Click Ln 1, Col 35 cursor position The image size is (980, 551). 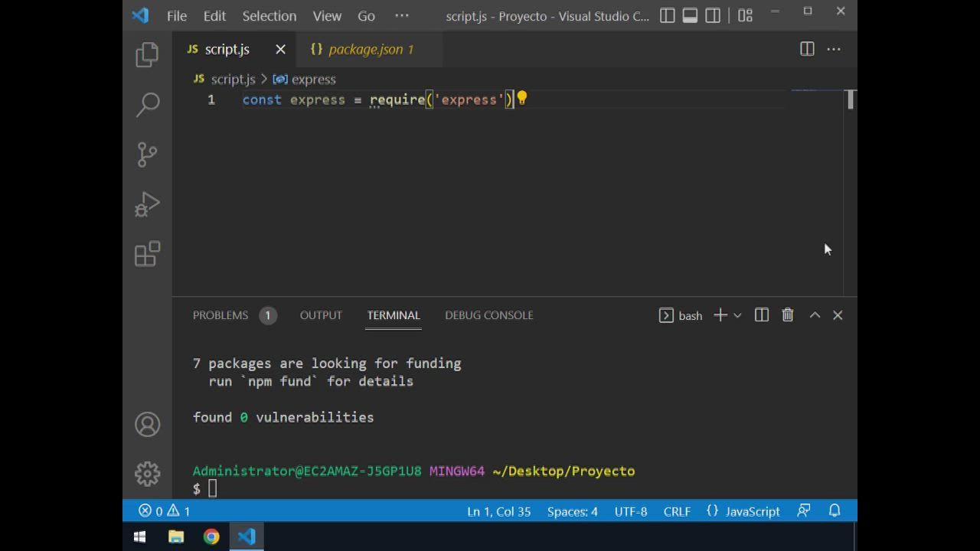pyautogui.click(x=499, y=511)
